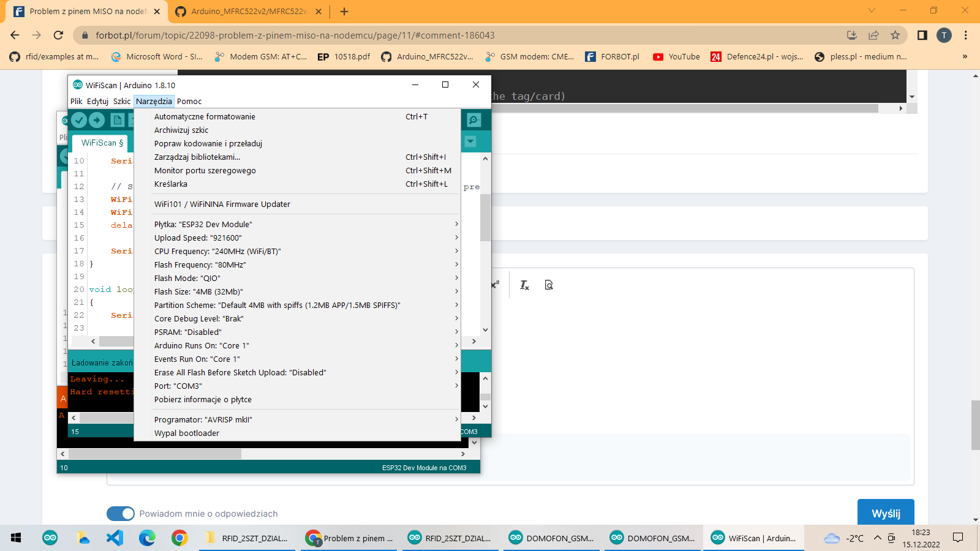Click the preview page icon in forum editor

[x=549, y=285]
